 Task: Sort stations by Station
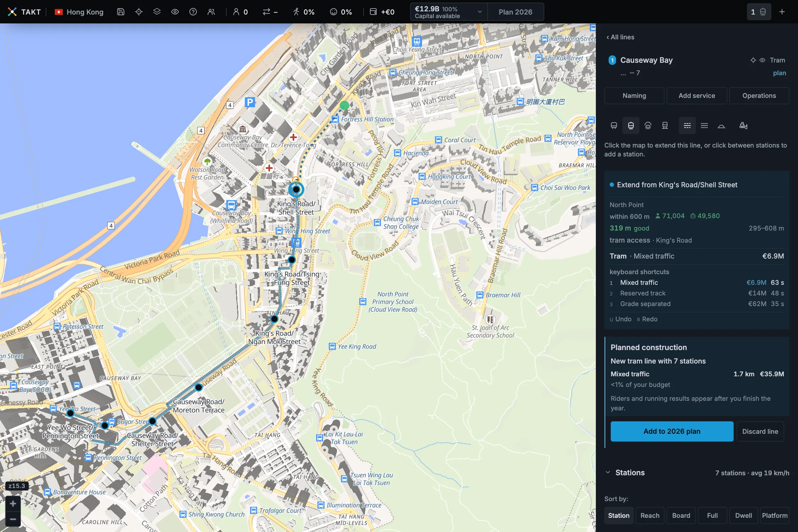(x=619, y=516)
